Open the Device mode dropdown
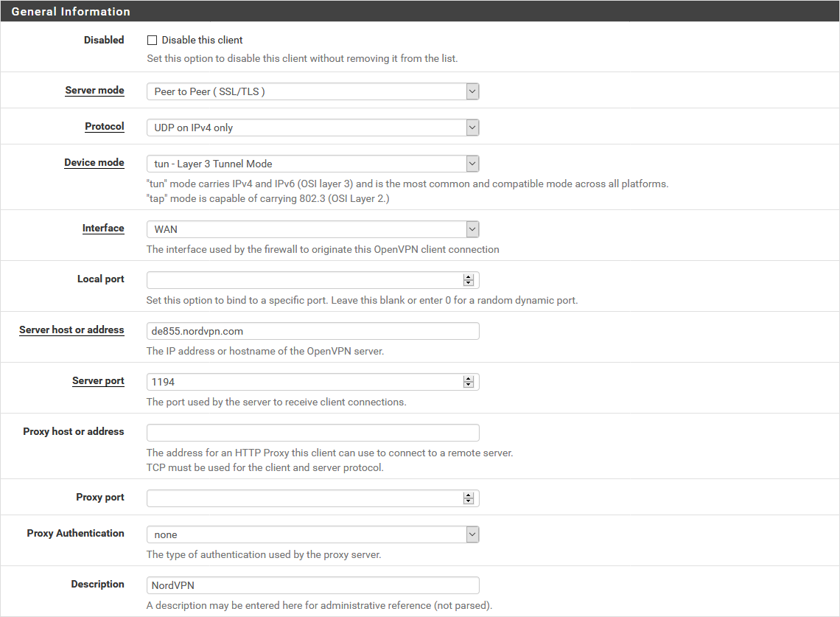The image size is (840, 617). point(312,164)
